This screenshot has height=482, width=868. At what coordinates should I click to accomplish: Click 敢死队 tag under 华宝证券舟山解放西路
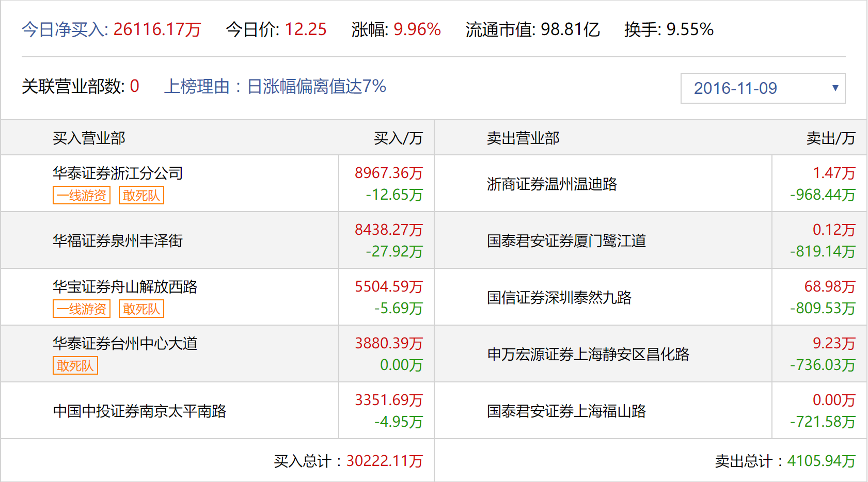tap(141, 309)
